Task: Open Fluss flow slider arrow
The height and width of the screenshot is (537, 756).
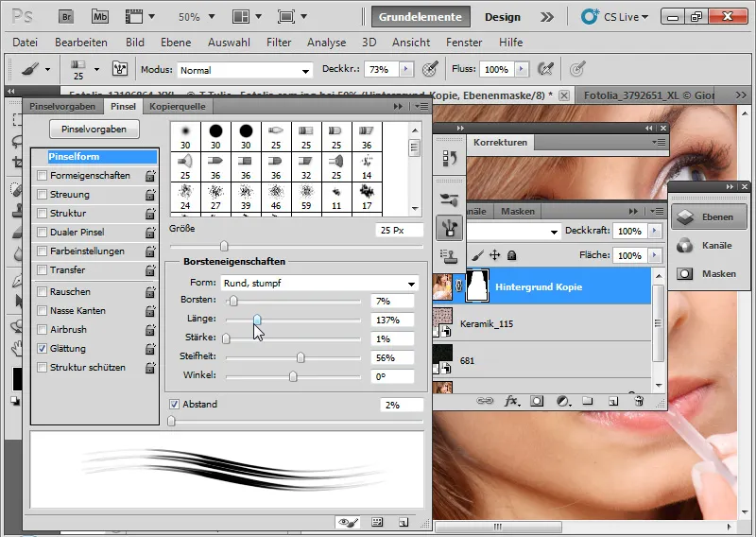Action: click(522, 69)
